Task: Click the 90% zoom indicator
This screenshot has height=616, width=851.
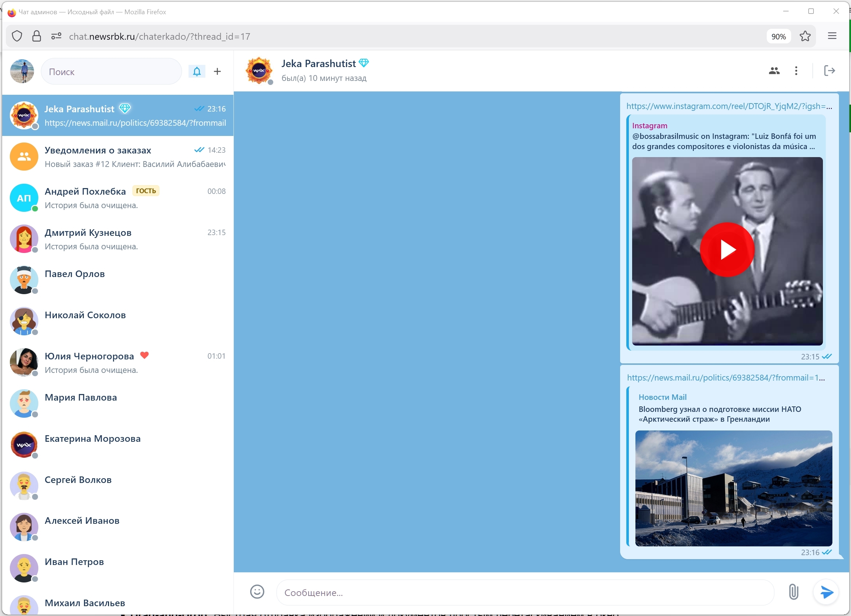Action: click(778, 36)
